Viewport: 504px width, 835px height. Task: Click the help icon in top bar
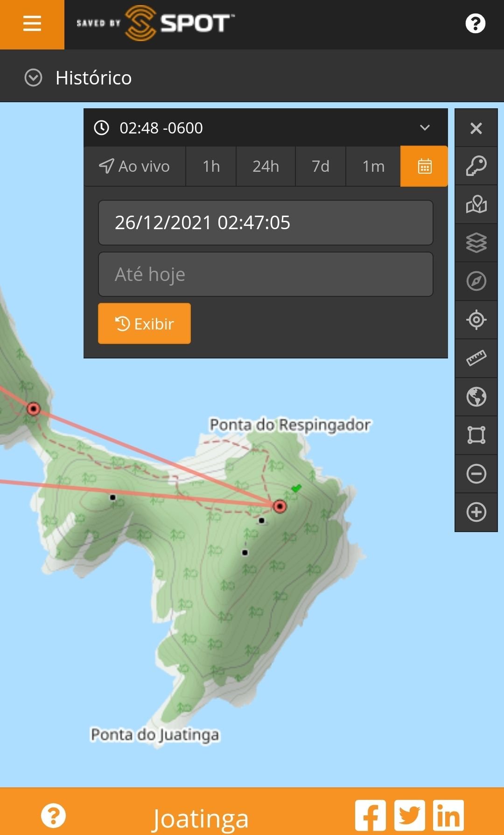[475, 24]
